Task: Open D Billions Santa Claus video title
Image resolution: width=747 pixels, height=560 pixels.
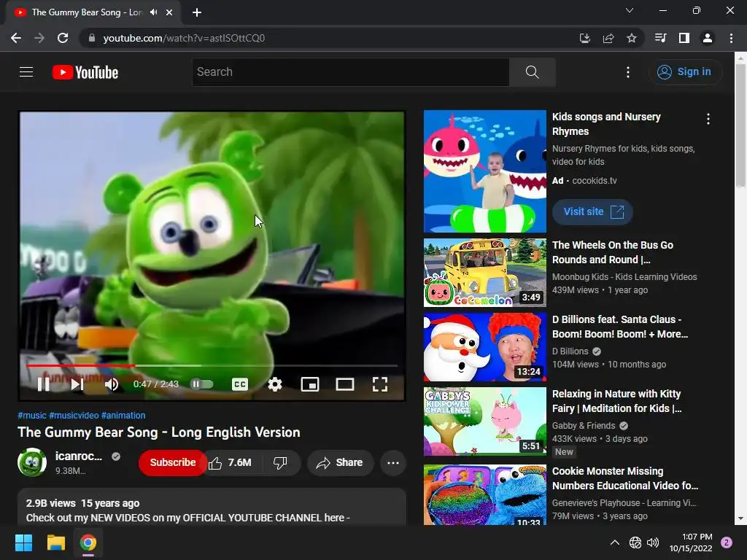Action: pyautogui.click(x=620, y=327)
